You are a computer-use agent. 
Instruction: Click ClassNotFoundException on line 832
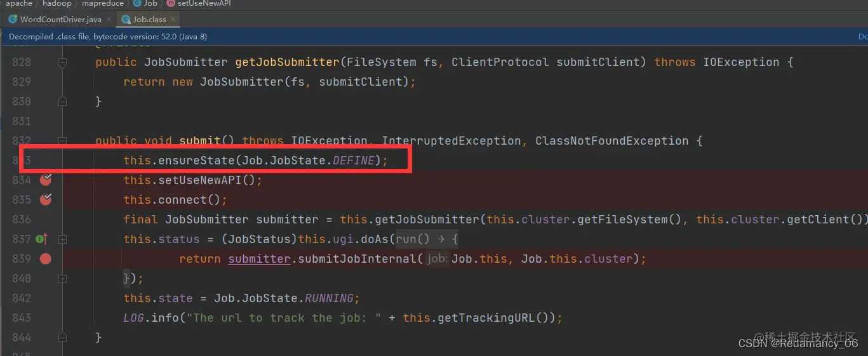[x=611, y=141]
